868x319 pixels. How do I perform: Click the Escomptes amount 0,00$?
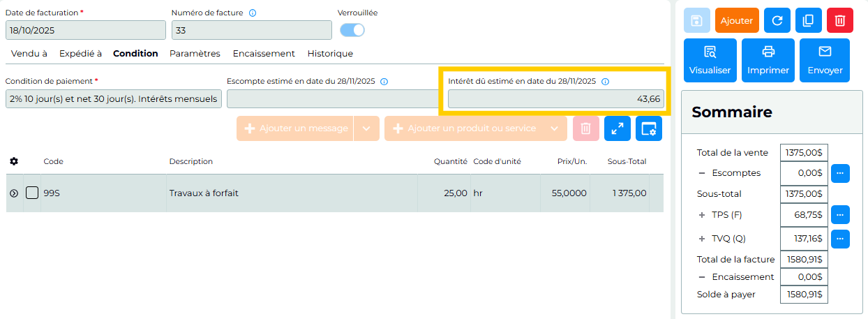804,173
